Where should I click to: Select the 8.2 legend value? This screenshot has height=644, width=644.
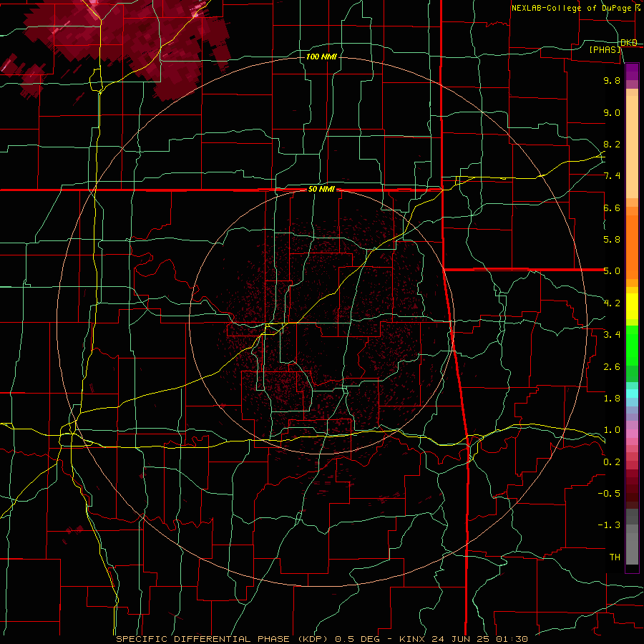(x=612, y=144)
